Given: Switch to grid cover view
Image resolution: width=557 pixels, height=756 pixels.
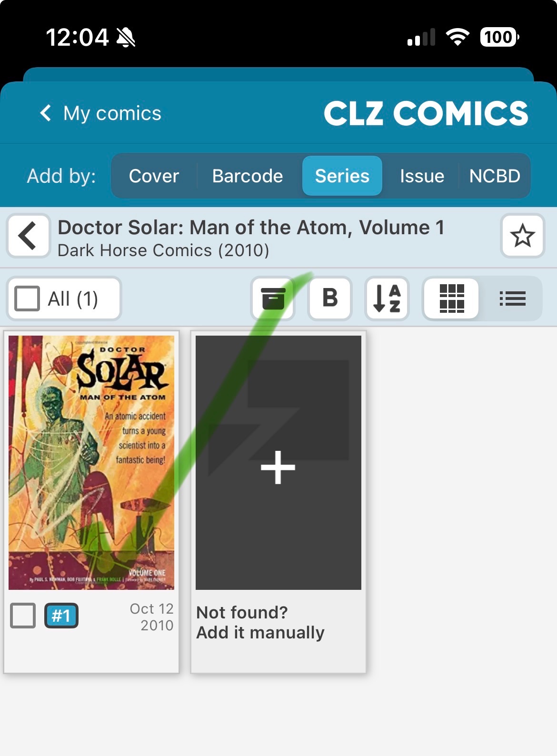Looking at the screenshot, I should 451,298.
